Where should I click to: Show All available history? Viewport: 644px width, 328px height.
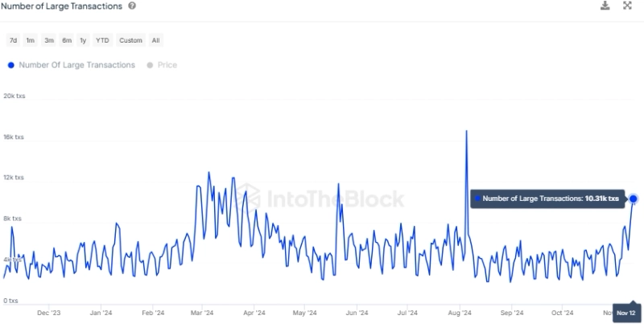click(x=155, y=40)
